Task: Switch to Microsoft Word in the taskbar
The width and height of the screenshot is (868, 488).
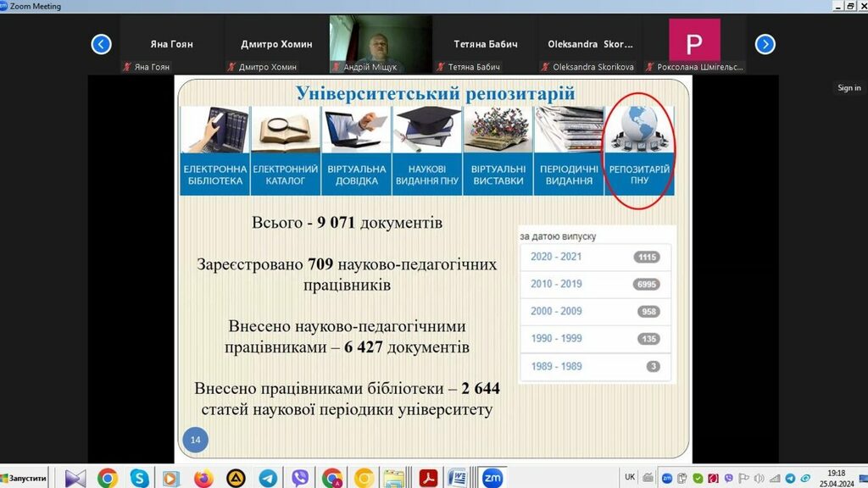Action: pyautogui.click(x=458, y=478)
